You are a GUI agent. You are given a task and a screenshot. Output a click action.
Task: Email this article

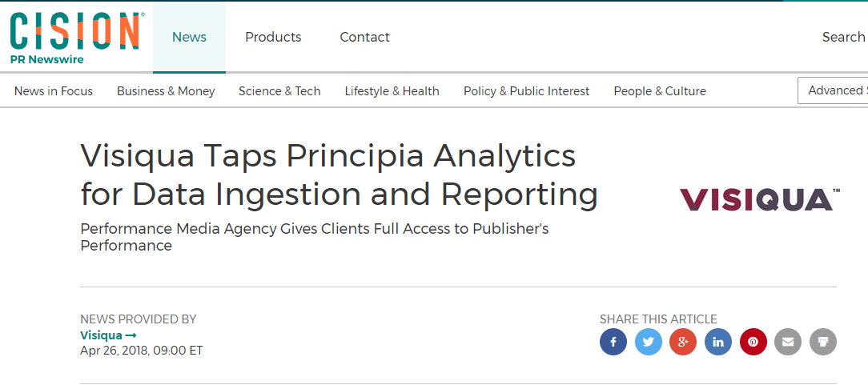click(x=788, y=343)
